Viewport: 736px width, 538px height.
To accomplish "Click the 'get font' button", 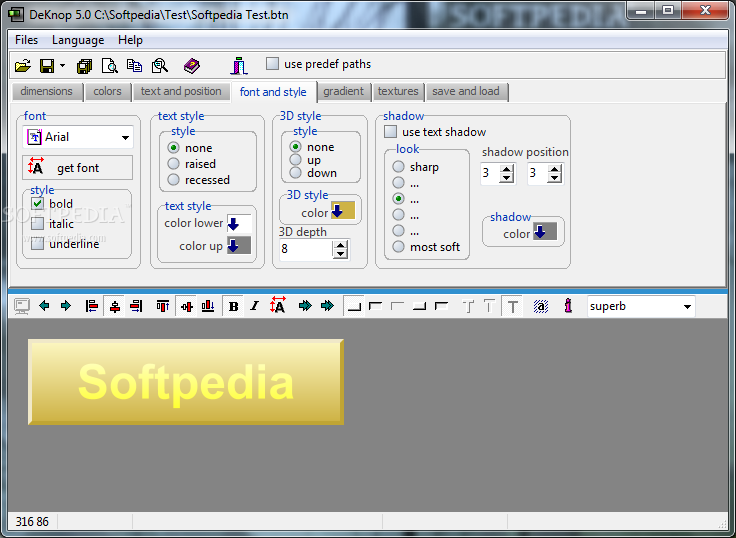I will pos(77,168).
